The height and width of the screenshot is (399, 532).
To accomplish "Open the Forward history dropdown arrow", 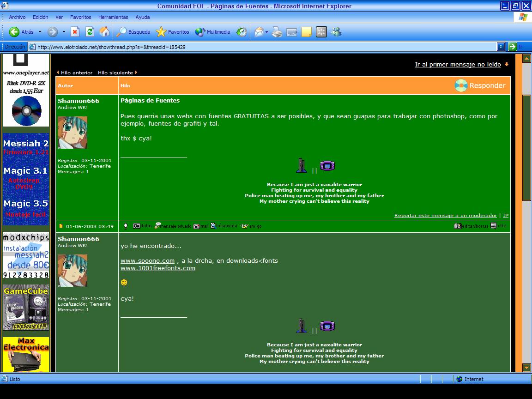I will pos(64,32).
